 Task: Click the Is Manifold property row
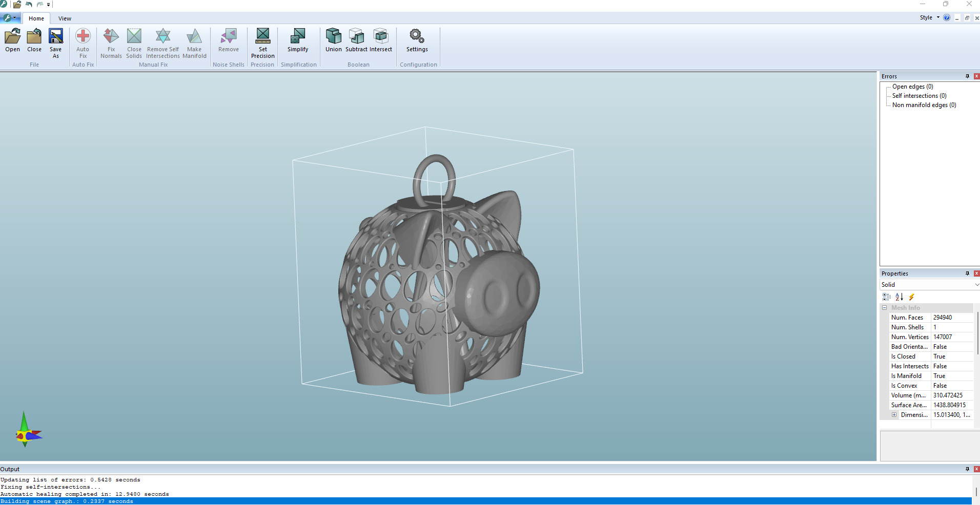[931, 376]
